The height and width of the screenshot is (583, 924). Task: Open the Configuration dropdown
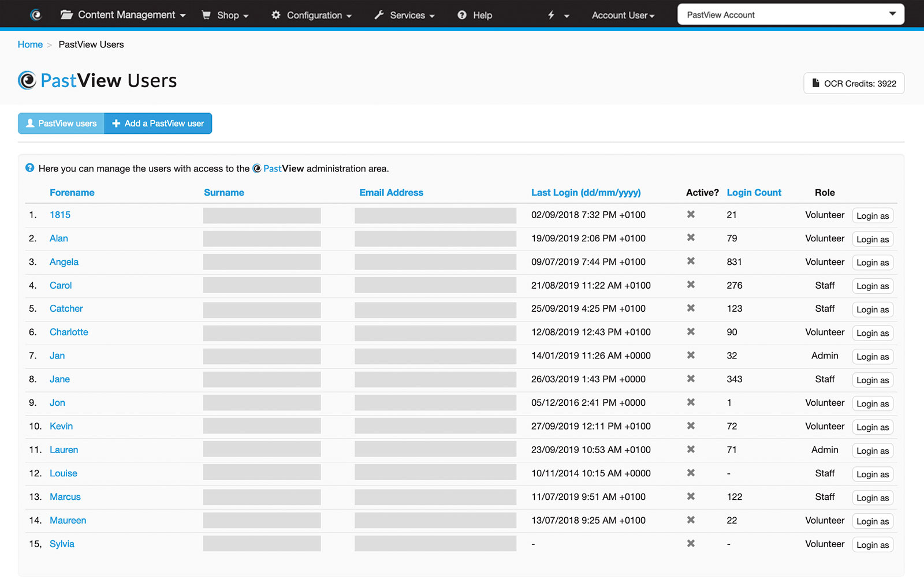coord(312,15)
